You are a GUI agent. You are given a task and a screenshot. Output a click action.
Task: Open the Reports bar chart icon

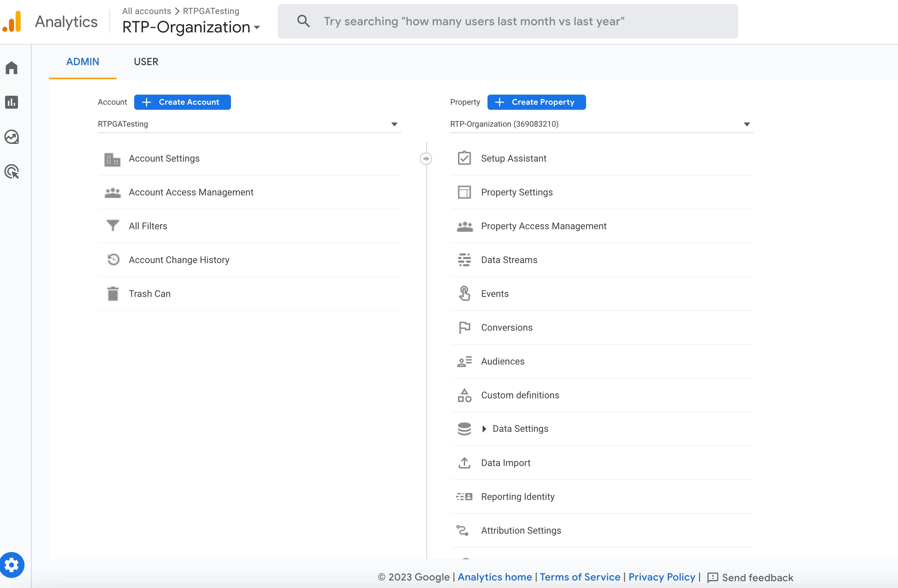[x=12, y=102]
